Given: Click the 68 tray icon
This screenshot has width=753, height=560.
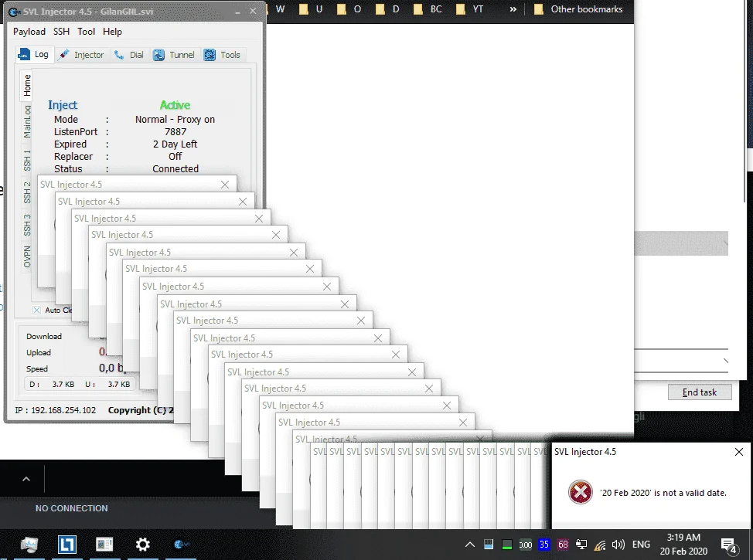Looking at the screenshot, I should pos(563,544).
